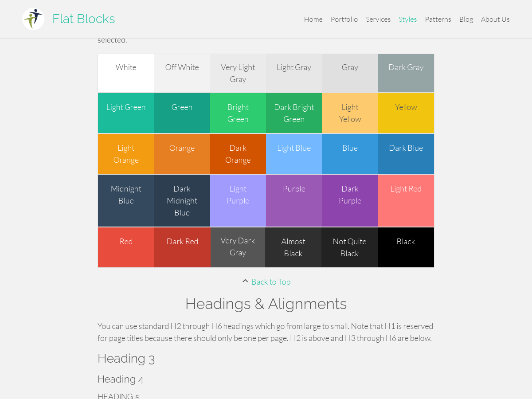
Task: Pick the Not Quite Black swatch
Action: 349,247
